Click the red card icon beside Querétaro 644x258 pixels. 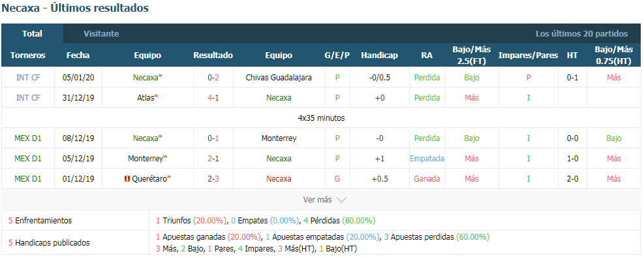click(127, 179)
